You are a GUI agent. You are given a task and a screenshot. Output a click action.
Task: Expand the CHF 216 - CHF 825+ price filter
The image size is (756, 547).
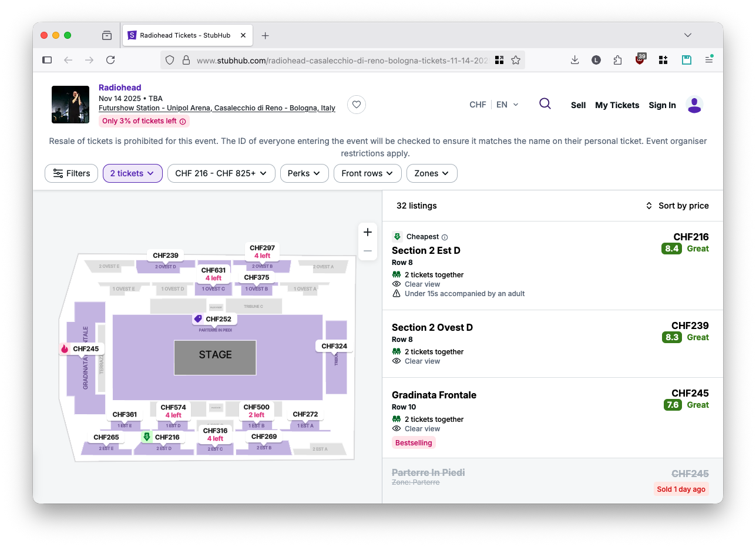pyautogui.click(x=221, y=173)
